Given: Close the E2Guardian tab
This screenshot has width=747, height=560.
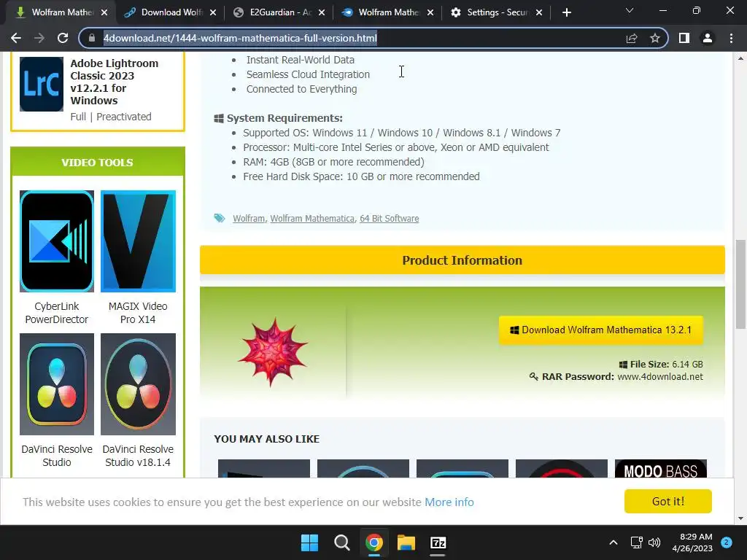Looking at the screenshot, I should (x=322, y=12).
